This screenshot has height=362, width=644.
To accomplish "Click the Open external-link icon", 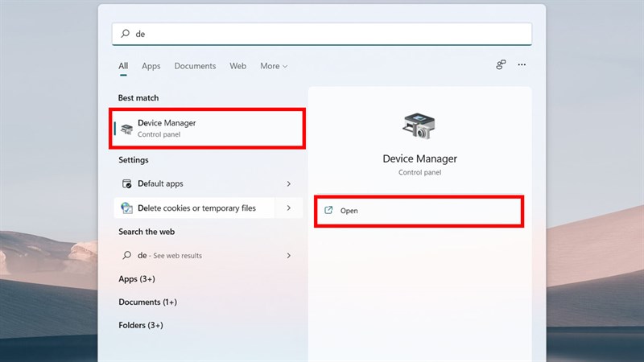I will 328,211.
